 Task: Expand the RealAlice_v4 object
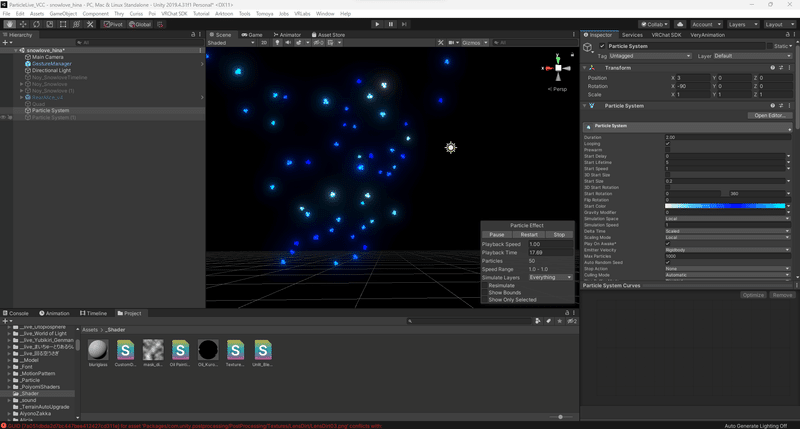[x=21, y=97]
